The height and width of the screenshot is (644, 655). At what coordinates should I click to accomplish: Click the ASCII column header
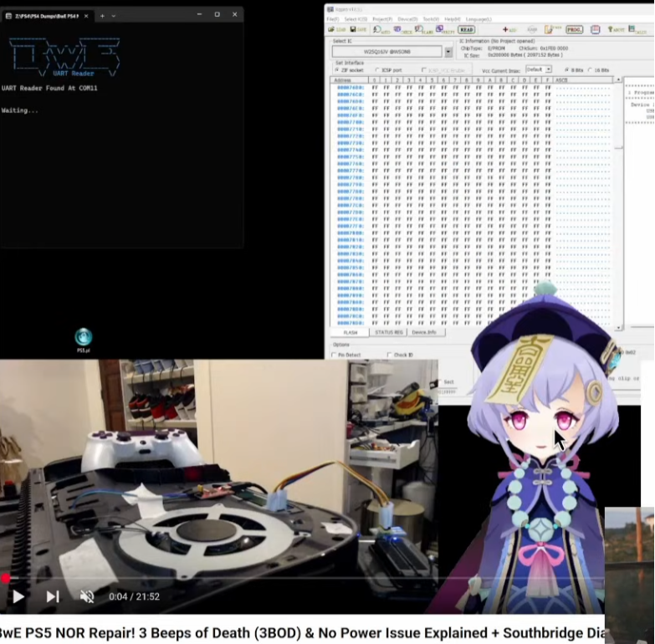pyautogui.click(x=584, y=79)
